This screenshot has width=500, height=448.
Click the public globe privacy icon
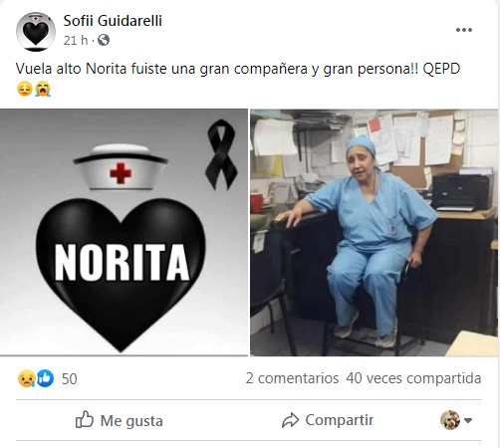[x=104, y=40]
